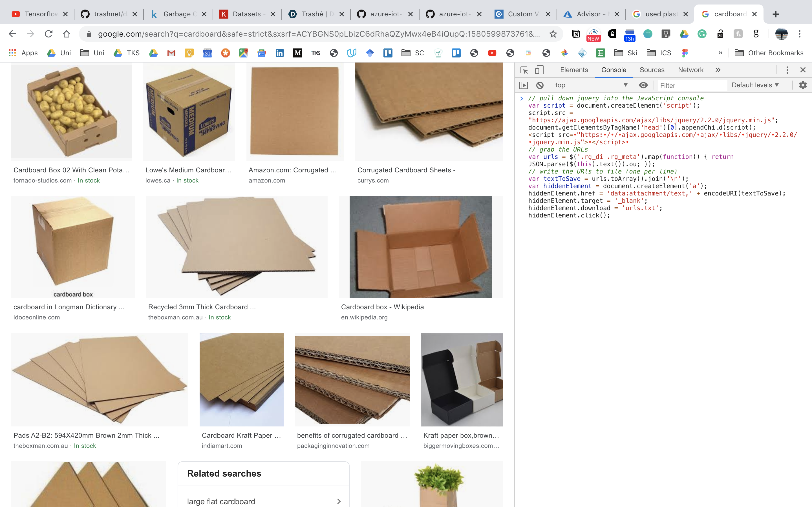Switch to the Elements tab
Viewport: 812px width, 507px height.
click(574, 70)
